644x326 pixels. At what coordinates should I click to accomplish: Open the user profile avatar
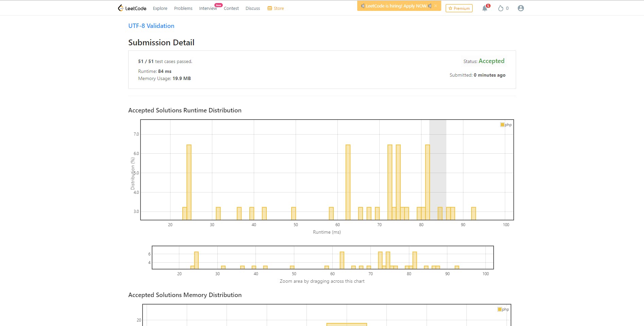[x=521, y=8]
